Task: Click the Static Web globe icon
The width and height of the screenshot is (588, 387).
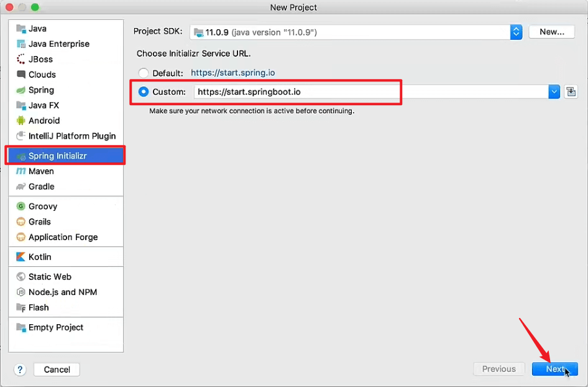Action: click(21, 277)
